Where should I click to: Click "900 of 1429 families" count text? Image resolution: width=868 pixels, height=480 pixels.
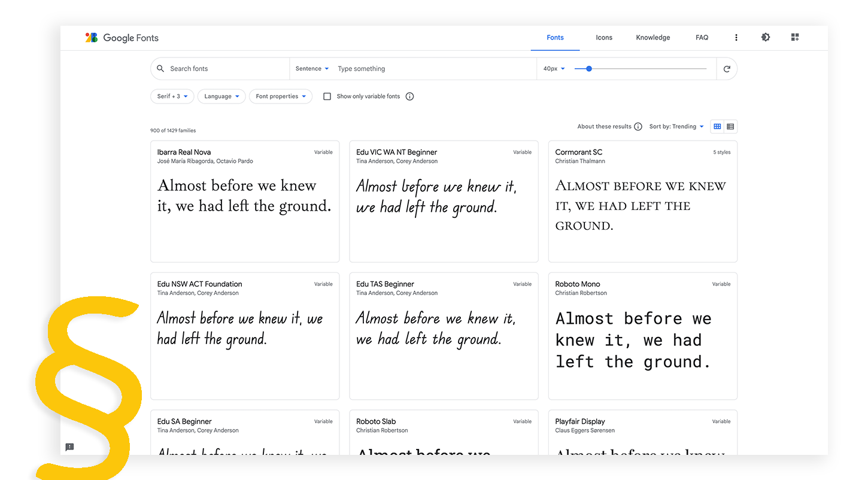tap(173, 130)
